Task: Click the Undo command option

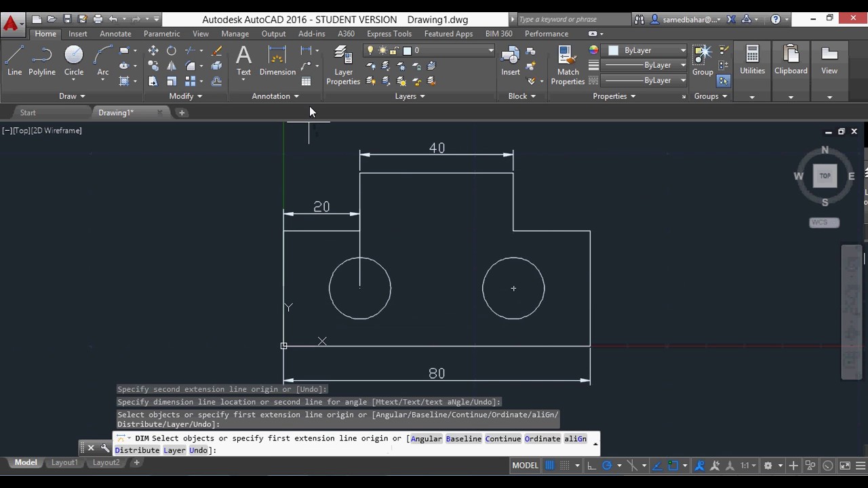Action: (198, 450)
